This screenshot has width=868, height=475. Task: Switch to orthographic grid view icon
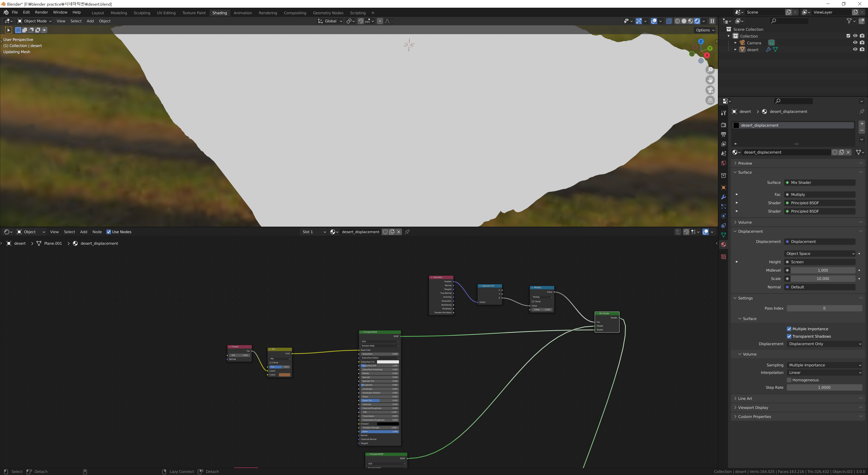[x=710, y=100]
